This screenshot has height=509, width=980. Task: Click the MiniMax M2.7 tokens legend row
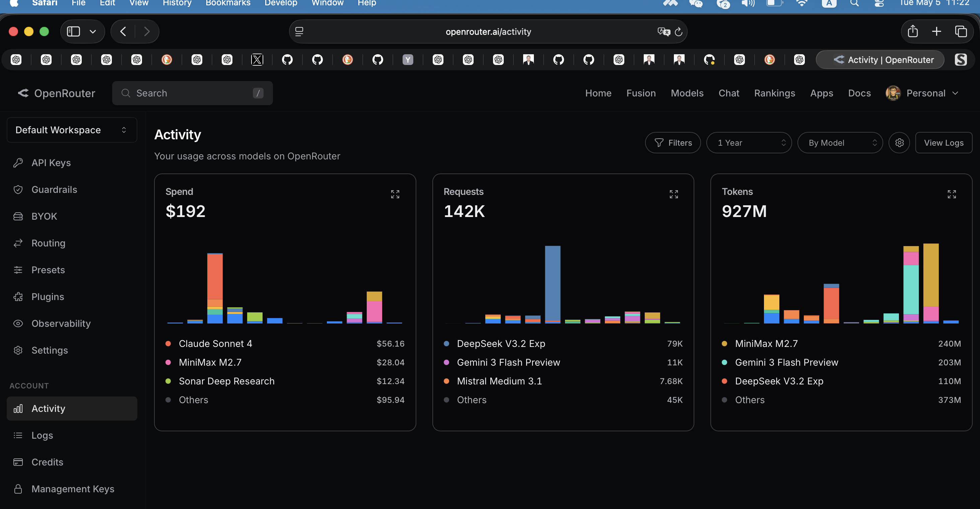tap(841, 344)
